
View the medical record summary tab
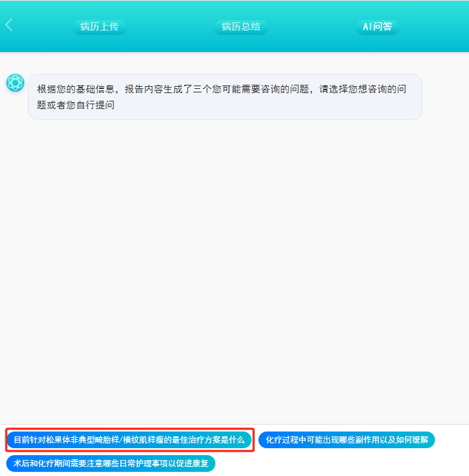coord(240,26)
